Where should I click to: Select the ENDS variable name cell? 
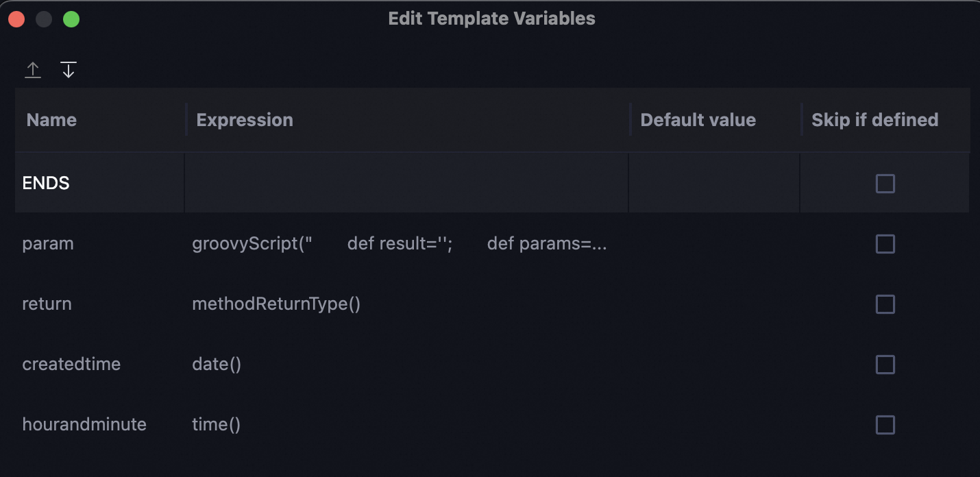tap(46, 184)
